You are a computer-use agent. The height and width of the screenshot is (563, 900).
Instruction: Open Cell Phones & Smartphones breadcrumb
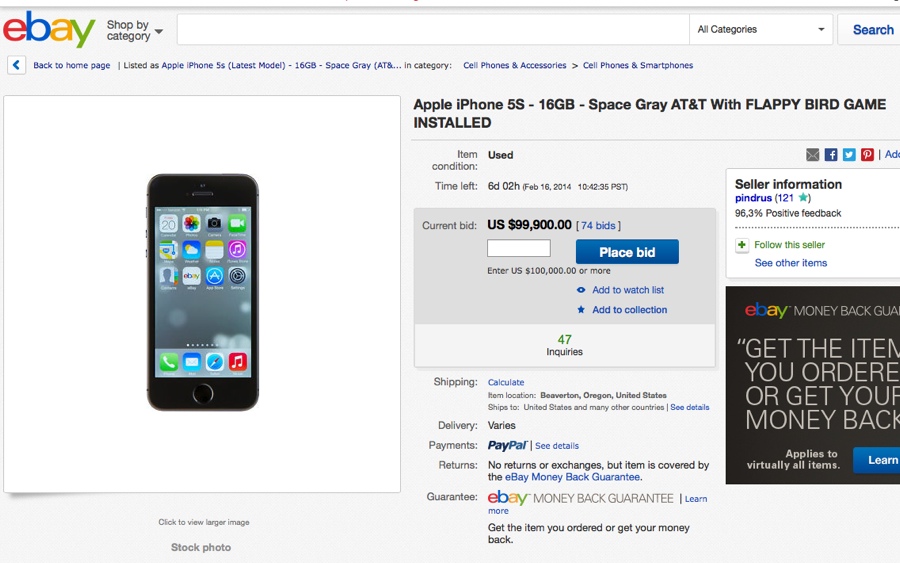[638, 66]
